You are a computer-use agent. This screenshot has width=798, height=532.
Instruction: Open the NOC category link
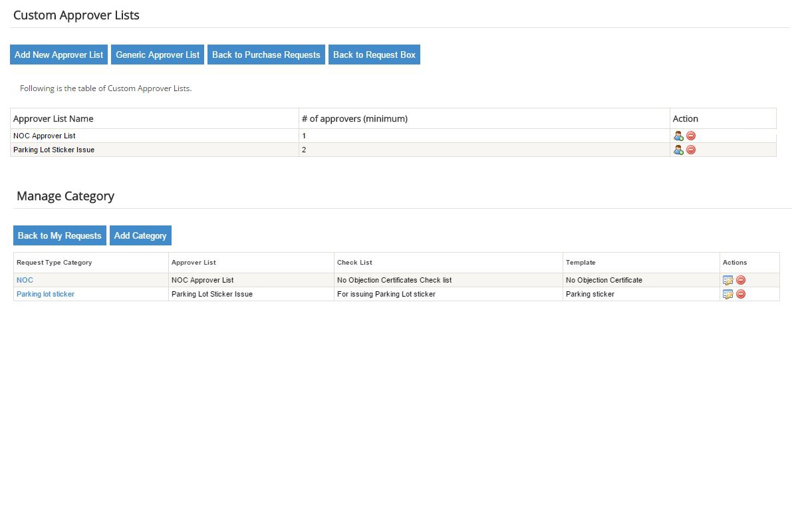pyautogui.click(x=25, y=280)
